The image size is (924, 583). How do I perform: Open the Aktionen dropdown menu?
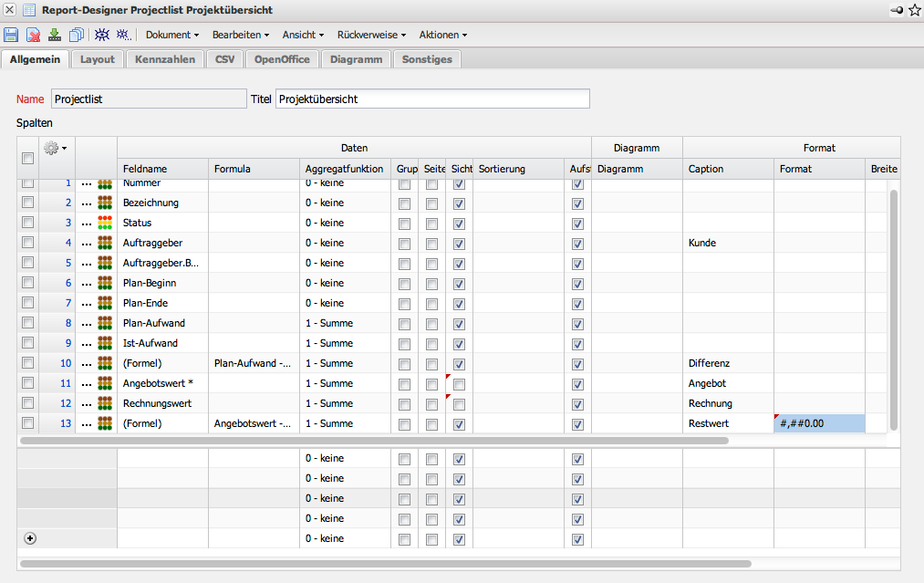pyautogui.click(x=442, y=35)
